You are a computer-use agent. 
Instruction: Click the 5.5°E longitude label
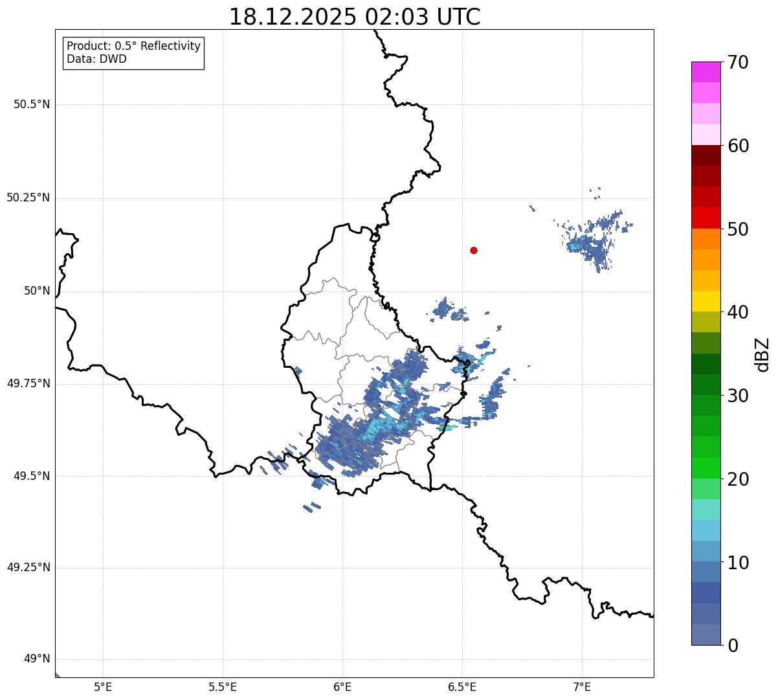223,686
